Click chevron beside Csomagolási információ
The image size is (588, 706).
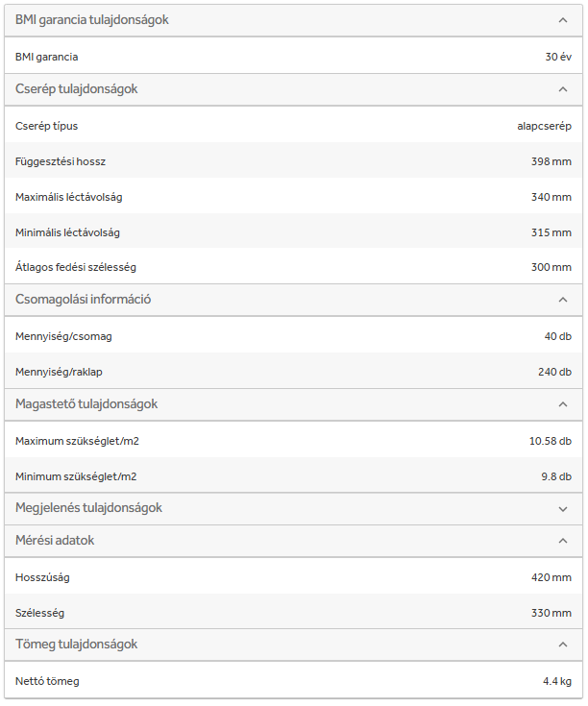pyautogui.click(x=562, y=300)
